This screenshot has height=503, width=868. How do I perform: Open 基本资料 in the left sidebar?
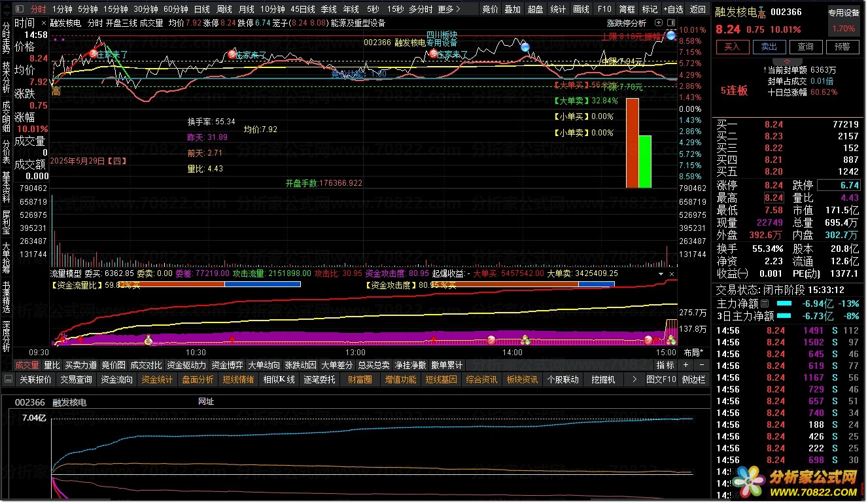[7, 188]
